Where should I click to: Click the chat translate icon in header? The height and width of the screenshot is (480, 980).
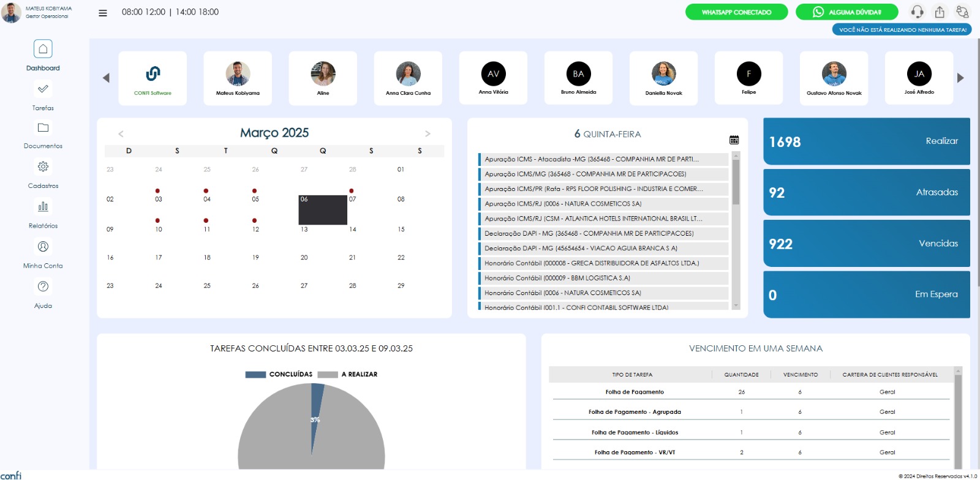(962, 12)
